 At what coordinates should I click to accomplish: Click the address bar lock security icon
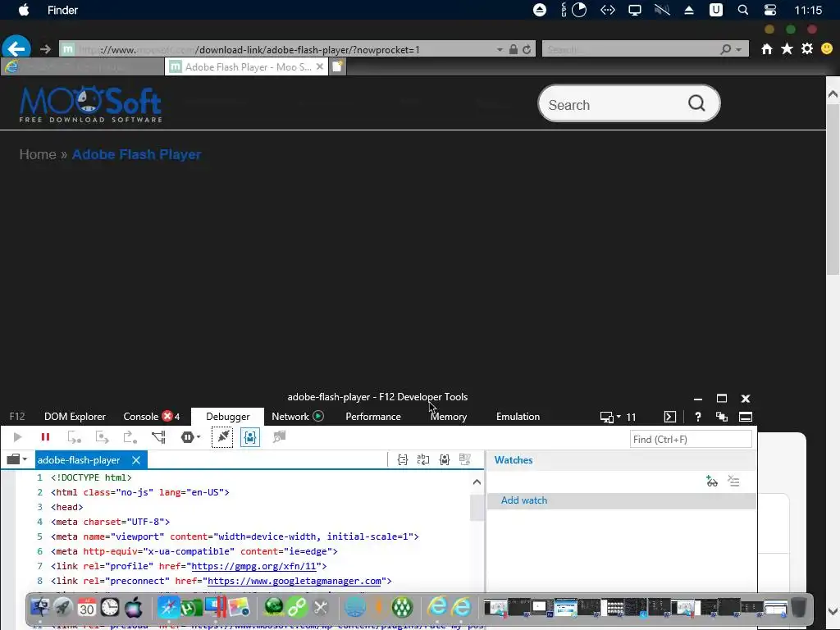click(x=514, y=49)
